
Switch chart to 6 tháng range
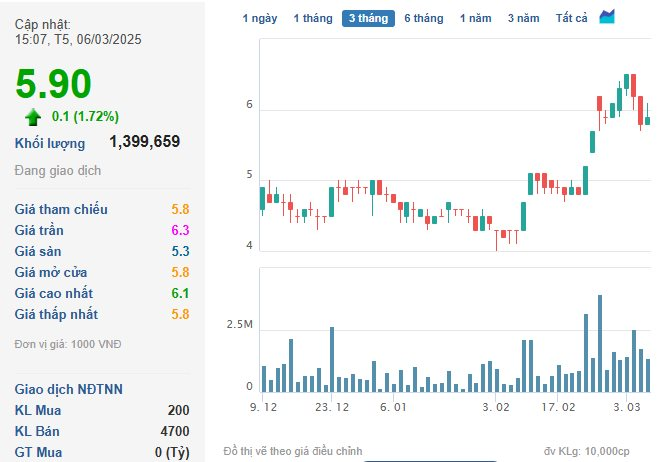[x=423, y=18]
